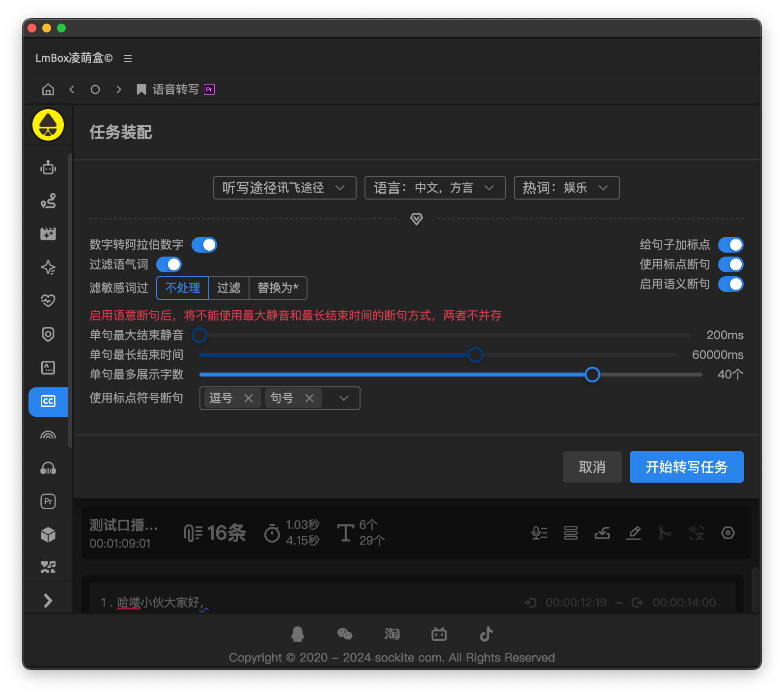Open the 热词：娱乐 dropdown
784x696 pixels.
point(567,188)
